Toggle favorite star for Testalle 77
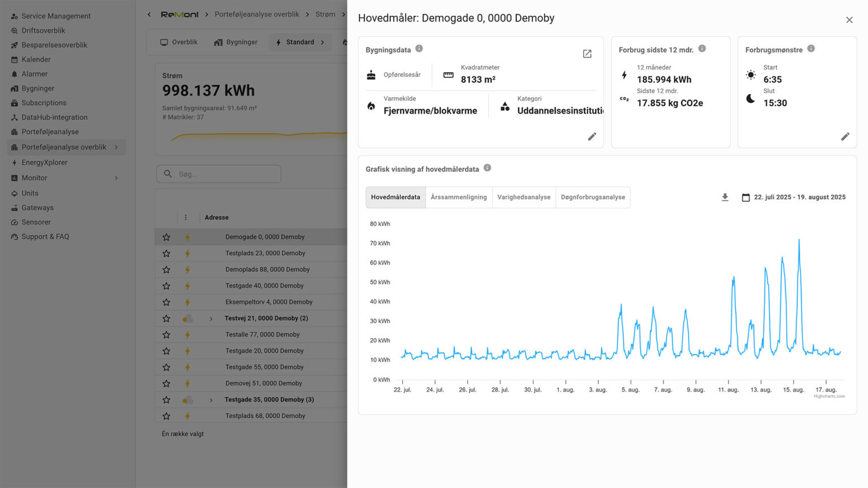868x488 pixels. [166, 335]
